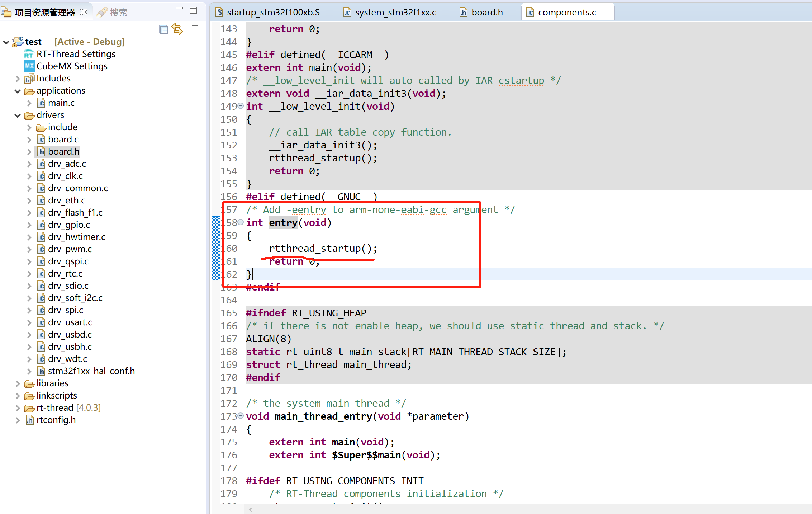Click the Collapse All icon in the project explorer

pyautogui.click(x=163, y=29)
